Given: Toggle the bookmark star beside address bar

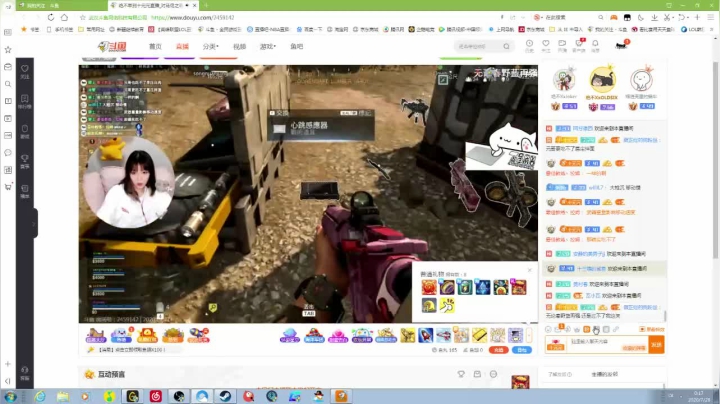Looking at the screenshot, I should (x=83, y=17).
